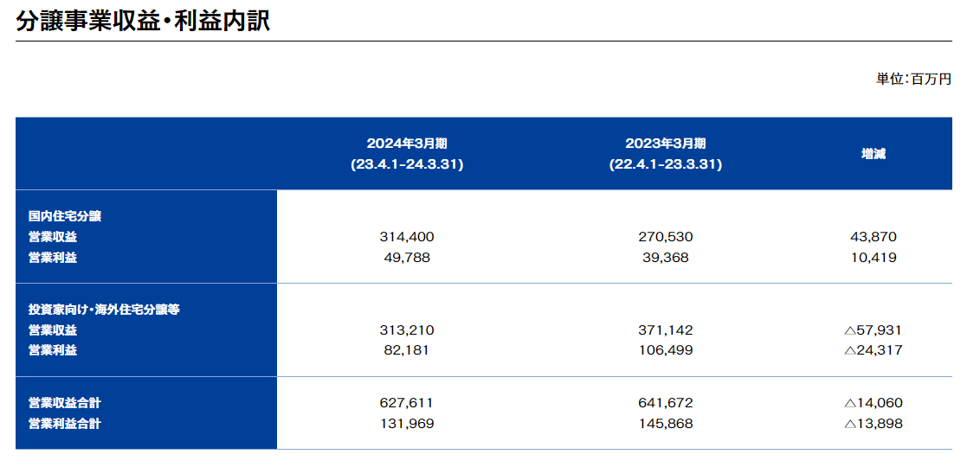The height and width of the screenshot is (467, 980).
Task: Select the 82,181 profit cell
Action: click(407, 351)
